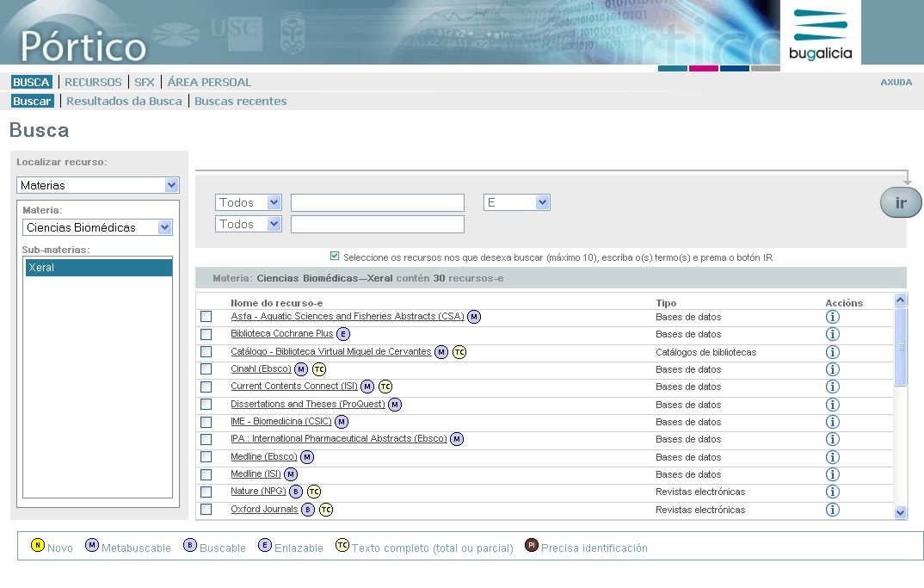Screen dimensions: 924x588
Task: Click the M badge next to Asfa
Action: [x=474, y=317]
